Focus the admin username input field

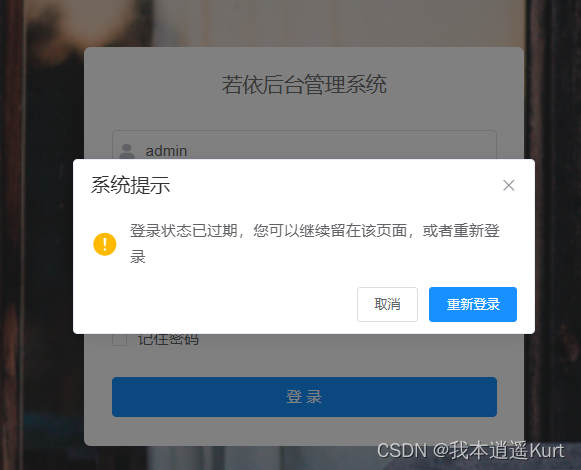(x=304, y=145)
